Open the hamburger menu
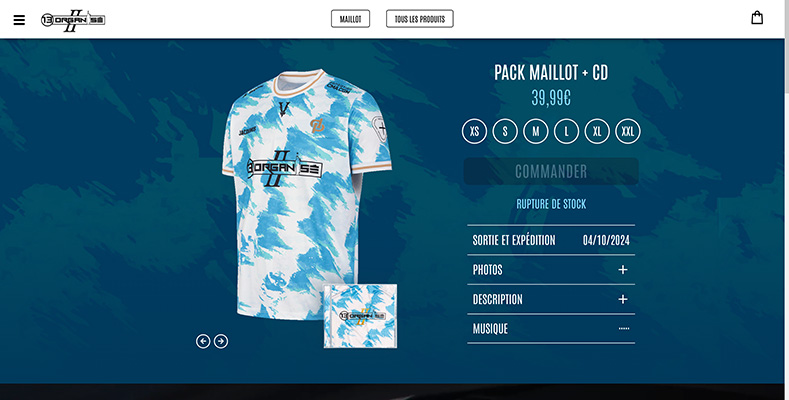 [x=19, y=20]
